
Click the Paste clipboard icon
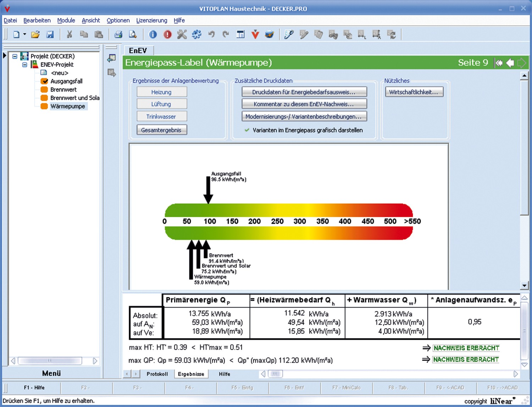pyautogui.click(x=99, y=34)
